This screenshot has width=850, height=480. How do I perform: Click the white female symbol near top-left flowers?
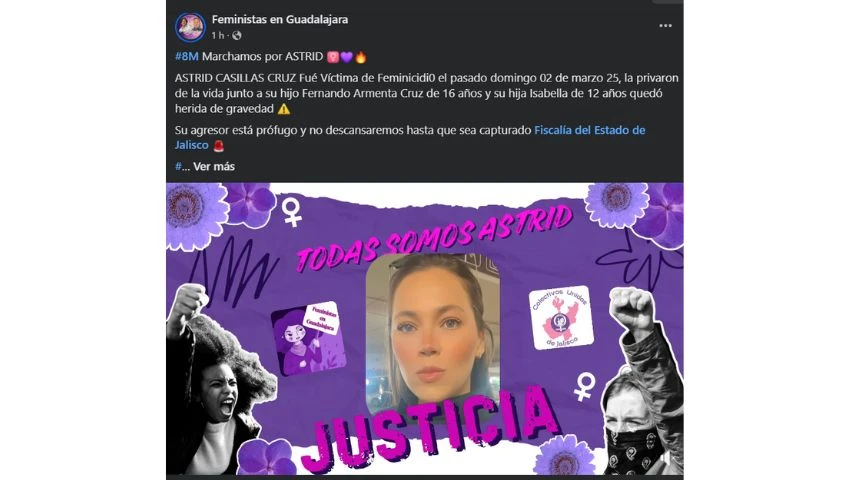[x=291, y=212]
